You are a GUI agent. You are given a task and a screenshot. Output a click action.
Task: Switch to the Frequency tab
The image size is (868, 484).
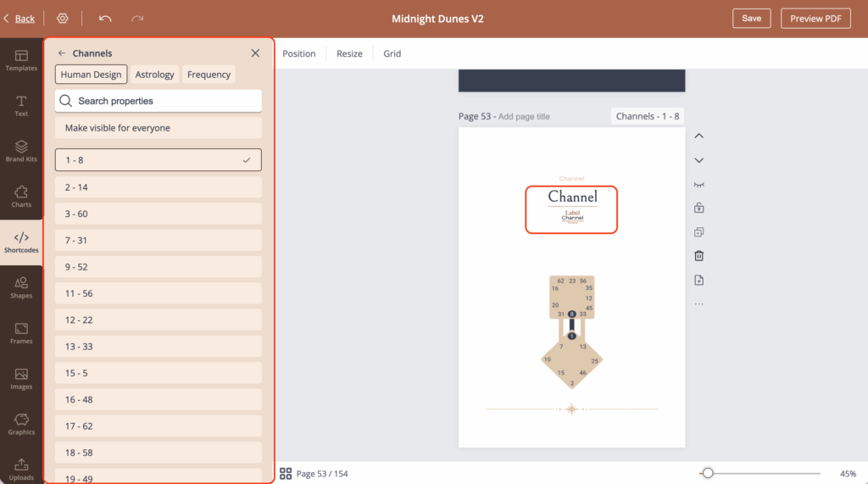coord(209,75)
